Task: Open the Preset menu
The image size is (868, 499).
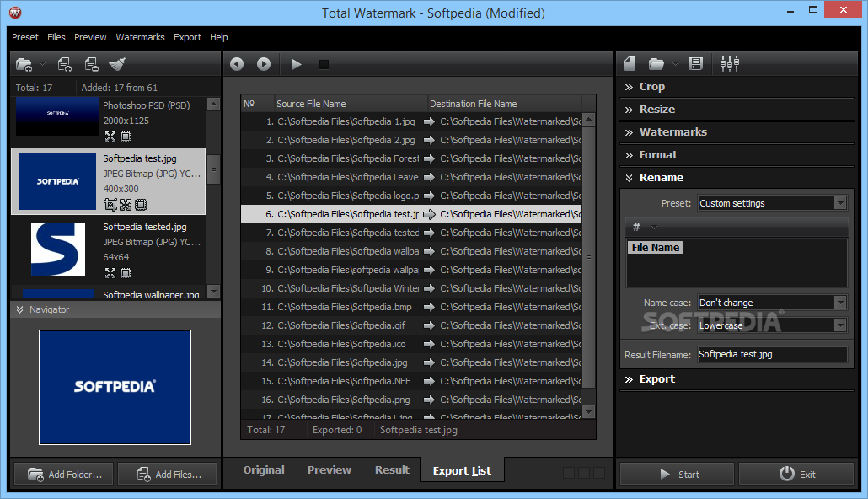Action: [25, 37]
